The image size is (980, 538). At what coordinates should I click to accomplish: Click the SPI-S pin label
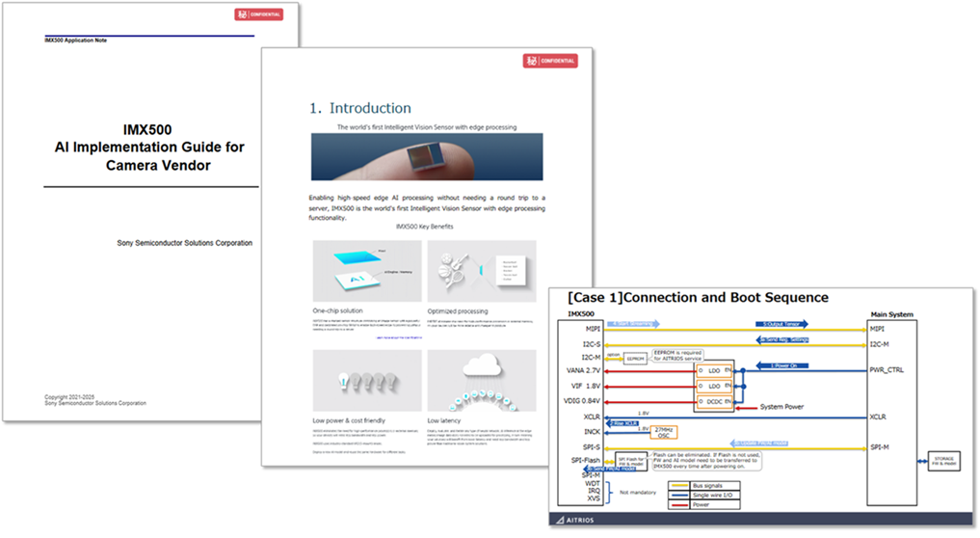[592, 447]
